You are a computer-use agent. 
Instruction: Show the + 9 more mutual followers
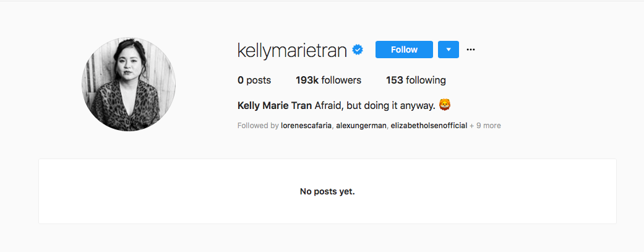[x=486, y=126]
